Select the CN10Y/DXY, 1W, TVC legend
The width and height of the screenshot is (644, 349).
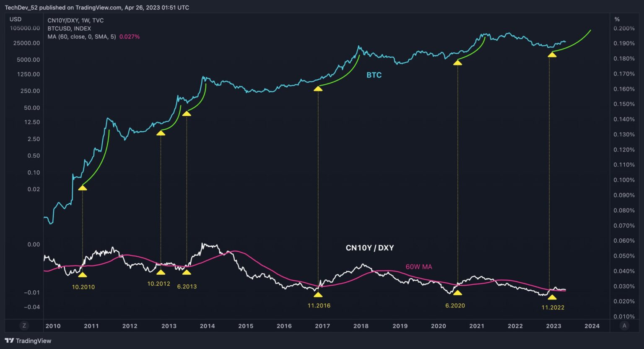click(x=75, y=20)
